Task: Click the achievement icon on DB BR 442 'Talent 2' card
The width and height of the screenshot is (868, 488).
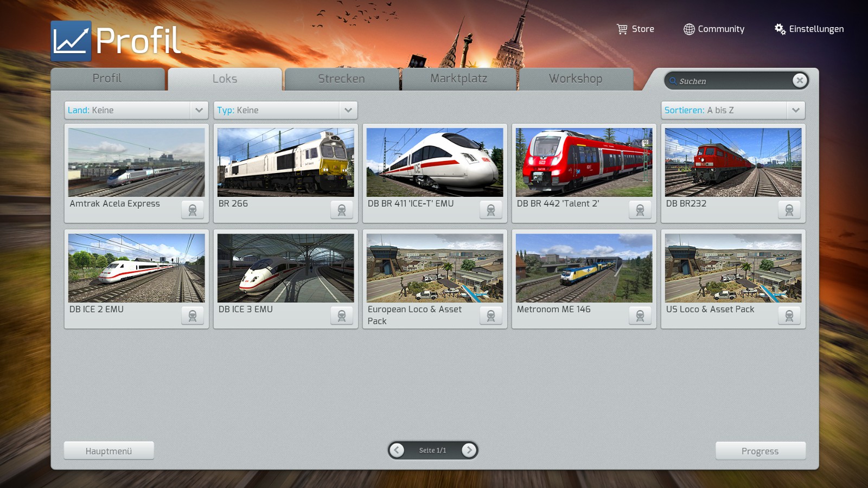Action: (x=640, y=210)
